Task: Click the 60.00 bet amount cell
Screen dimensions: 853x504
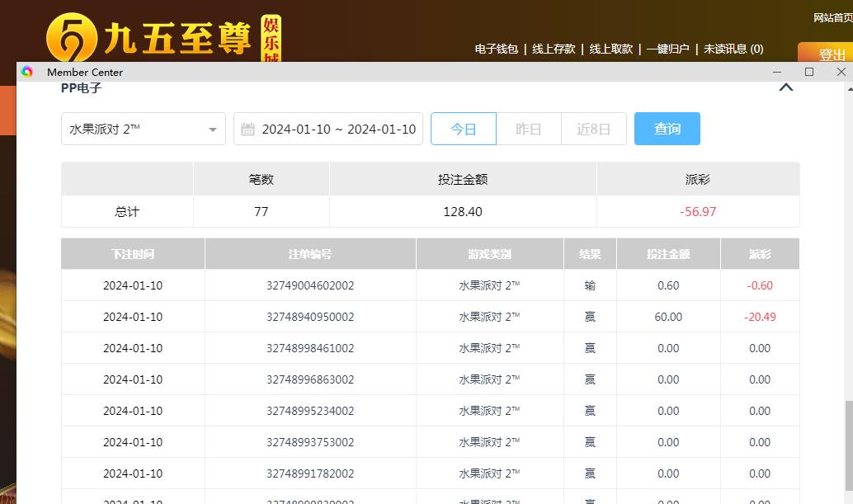Action: 668,317
